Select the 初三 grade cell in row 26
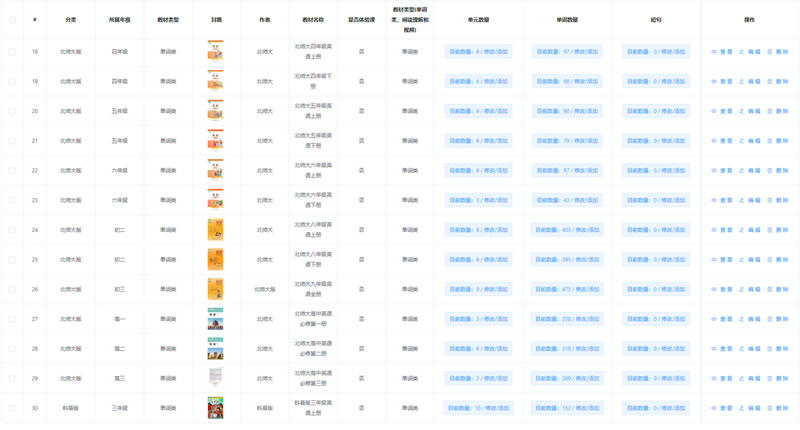Screen dimensions: 800x430 click(119, 289)
